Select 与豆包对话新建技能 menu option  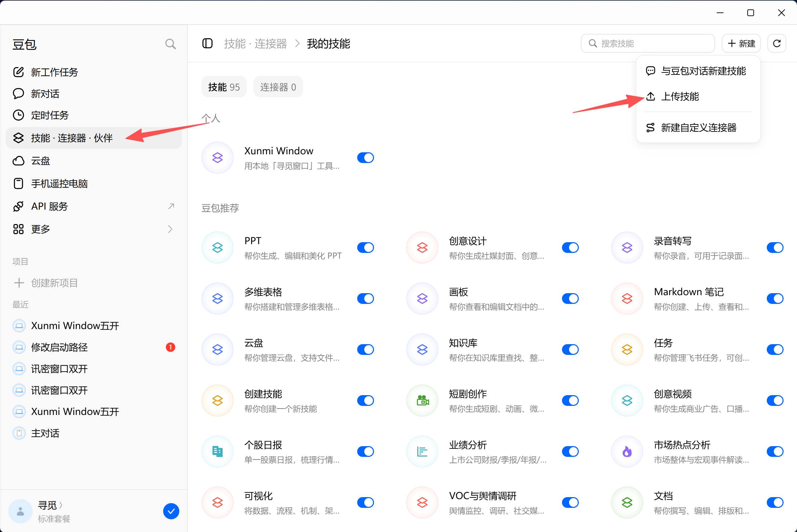pos(698,71)
